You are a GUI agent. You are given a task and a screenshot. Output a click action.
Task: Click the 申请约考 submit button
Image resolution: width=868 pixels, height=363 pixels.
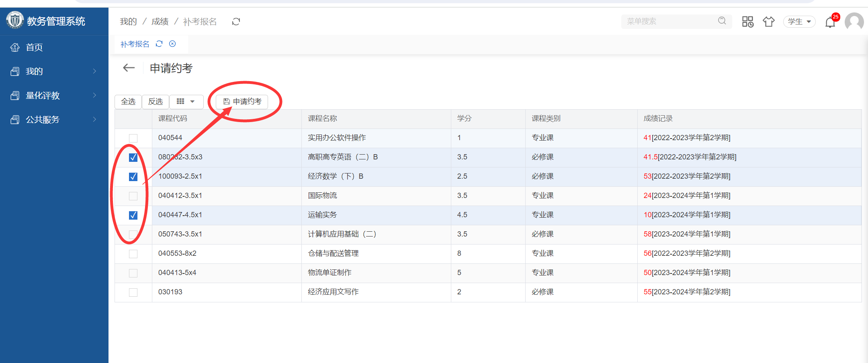click(242, 102)
